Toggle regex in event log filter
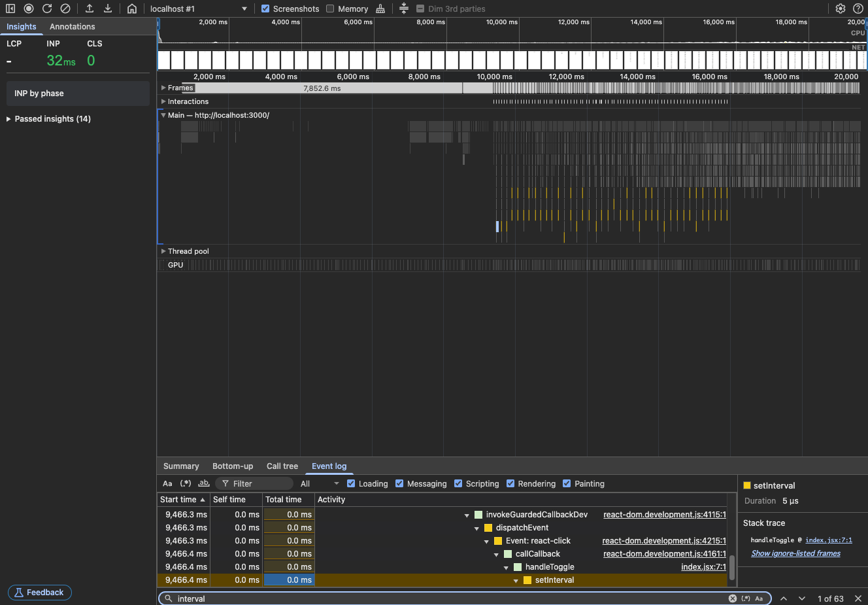This screenshot has width=868, height=605. [x=186, y=483]
